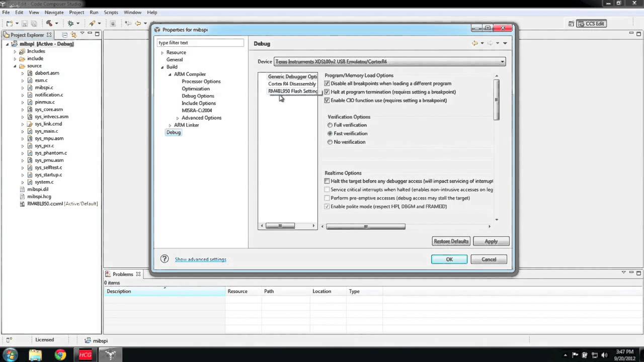The height and width of the screenshot is (362, 644).
Task: Click the OK button
Action: click(449, 259)
